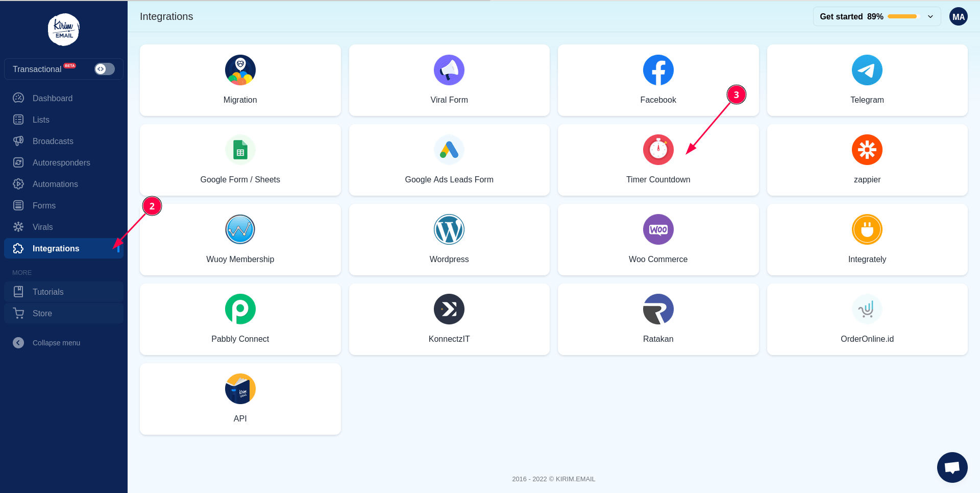Switch to the Automations section

(x=55, y=184)
